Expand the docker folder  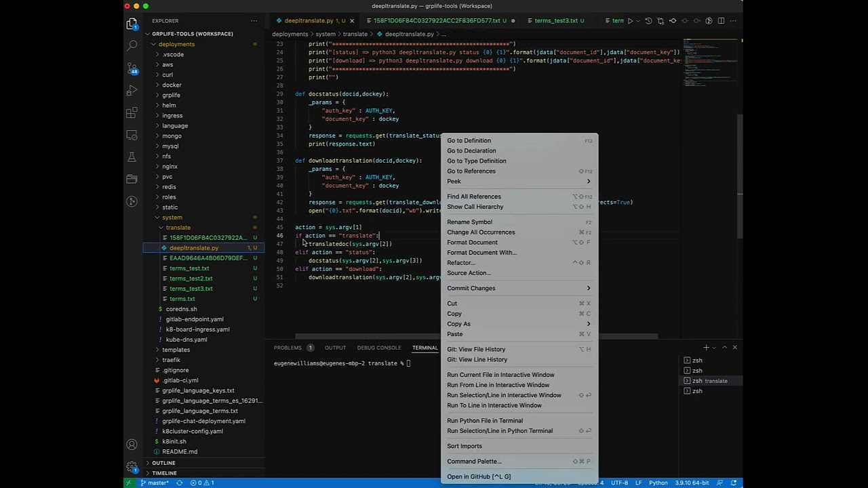click(203, 85)
